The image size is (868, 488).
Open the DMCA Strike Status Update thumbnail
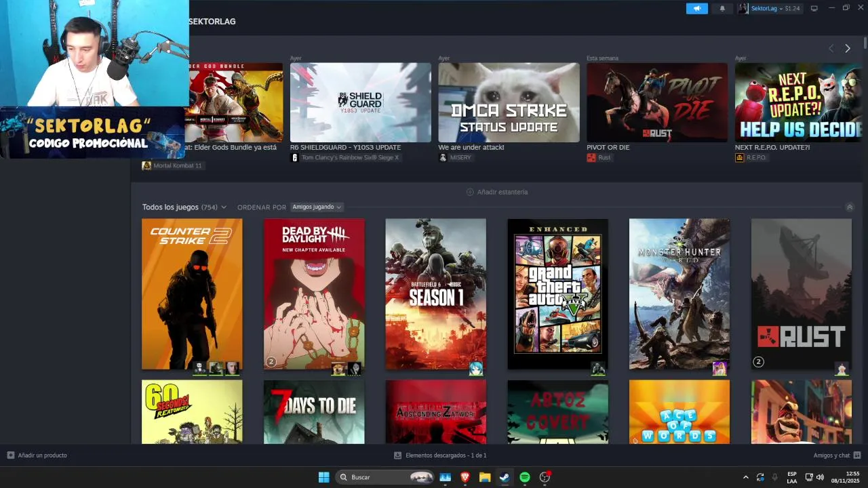[x=509, y=102]
